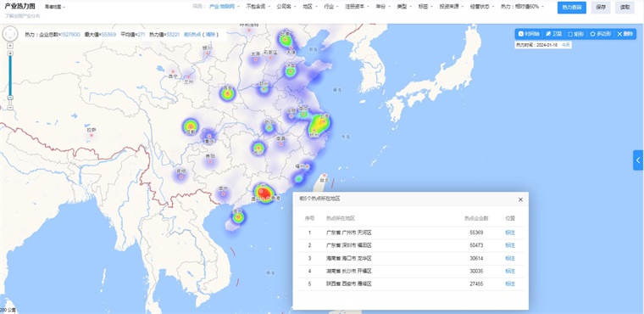Open the 注册资本 registered capital dropdown
644x314 pixels.
tap(356, 7)
